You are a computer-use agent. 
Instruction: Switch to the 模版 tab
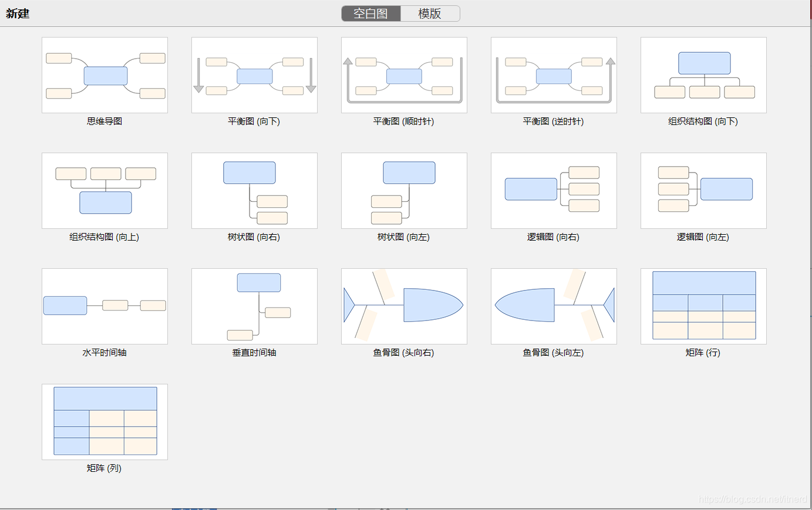pos(430,13)
